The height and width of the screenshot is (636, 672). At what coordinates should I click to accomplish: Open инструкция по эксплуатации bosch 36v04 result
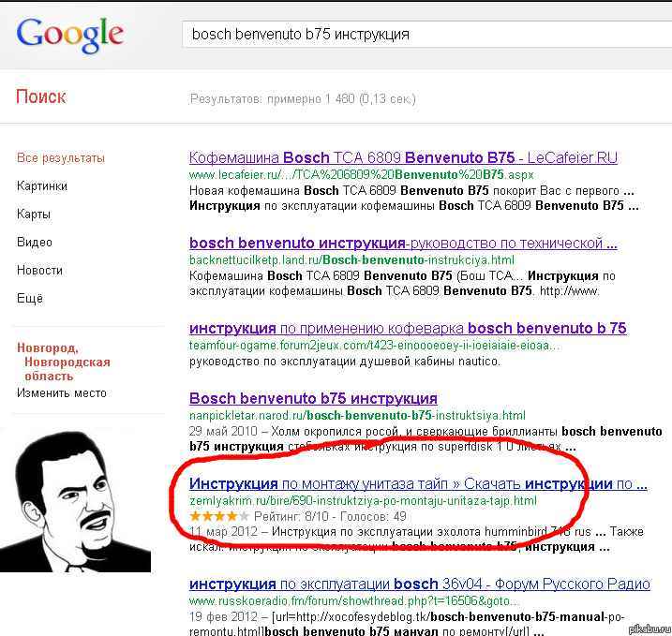coord(420,584)
